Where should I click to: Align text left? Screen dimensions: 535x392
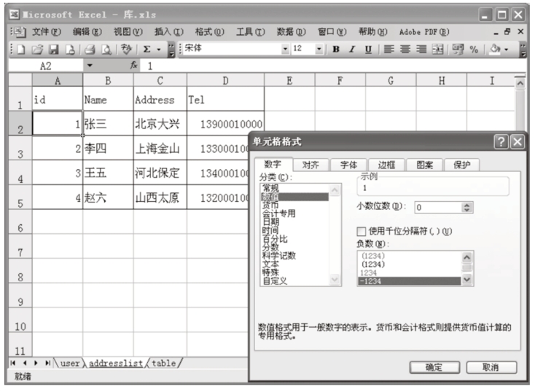[x=388, y=50]
